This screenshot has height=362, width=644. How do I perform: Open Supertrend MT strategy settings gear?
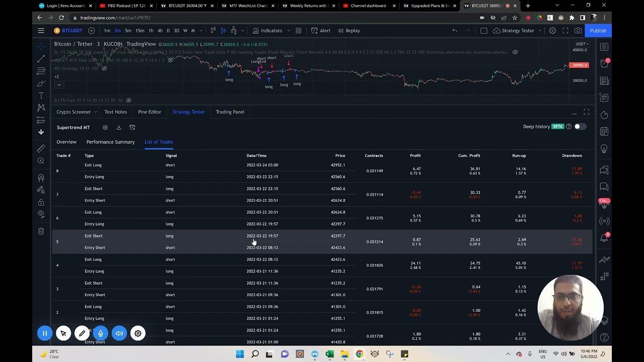pos(105,128)
